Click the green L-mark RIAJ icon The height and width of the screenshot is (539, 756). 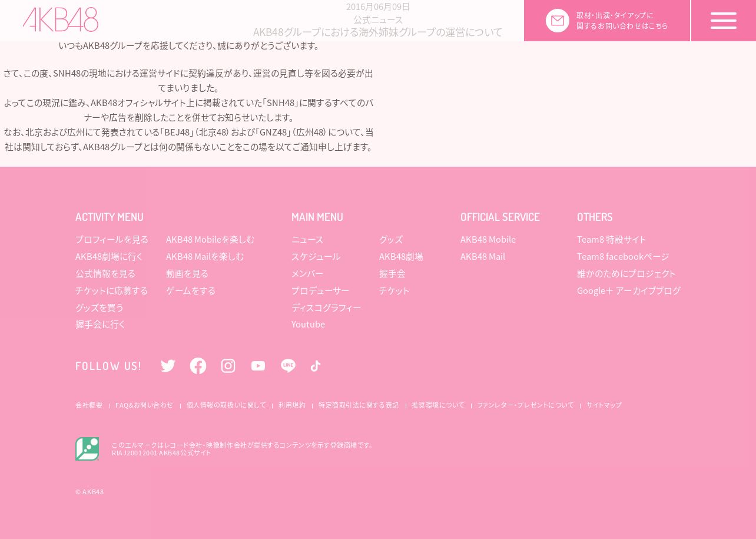[x=87, y=449]
